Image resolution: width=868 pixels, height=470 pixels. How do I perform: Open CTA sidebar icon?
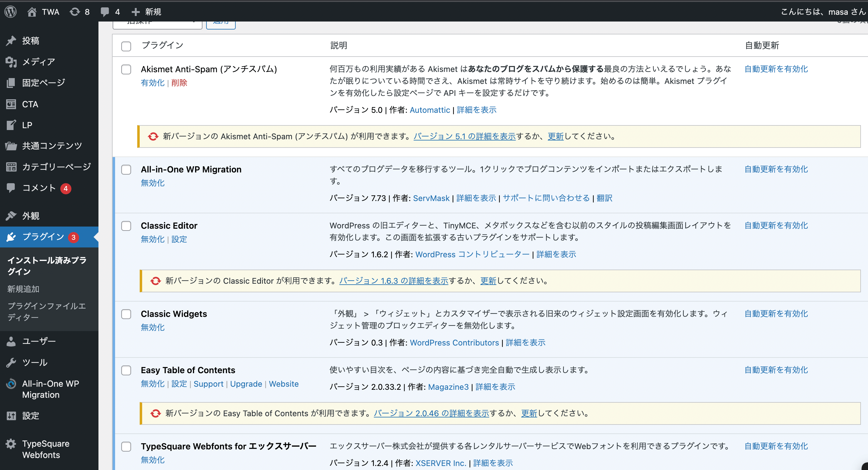(x=11, y=104)
